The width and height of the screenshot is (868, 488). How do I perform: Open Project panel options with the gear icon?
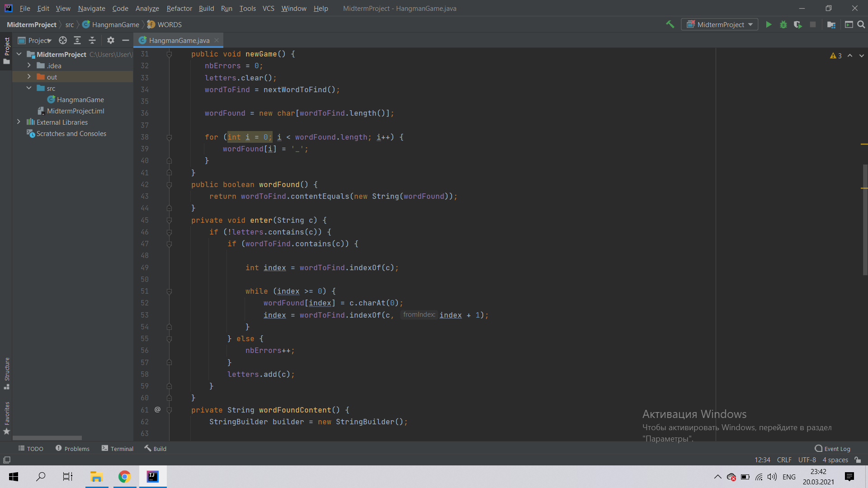pyautogui.click(x=110, y=40)
